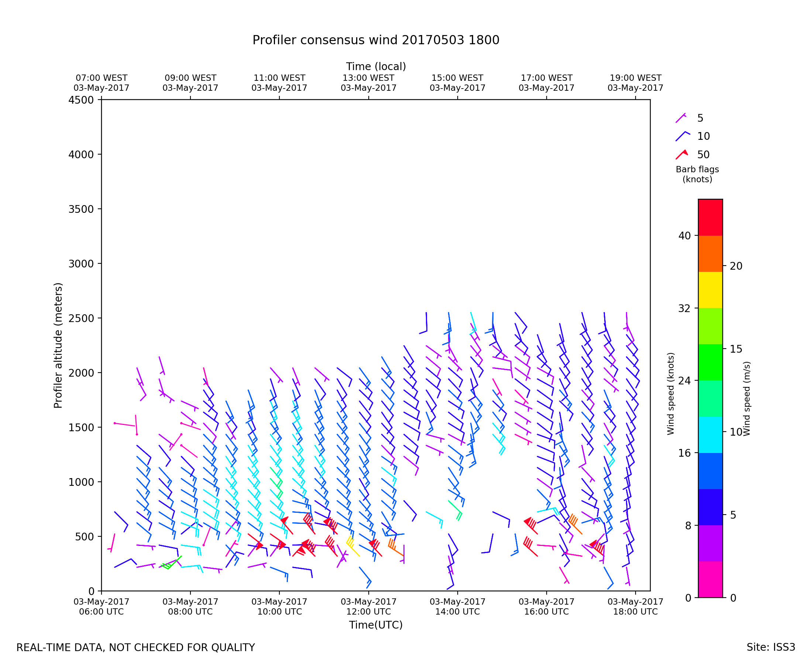
Task: Click the REAL-TIME DATA quality disclaimer text
Action: click(x=135, y=647)
